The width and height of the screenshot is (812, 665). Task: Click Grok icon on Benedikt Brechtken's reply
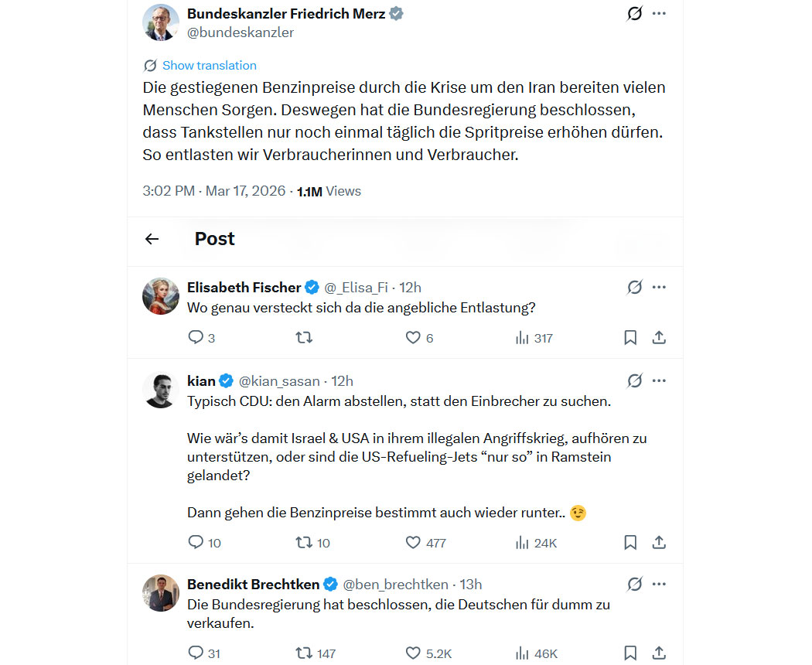tap(634, 584)
